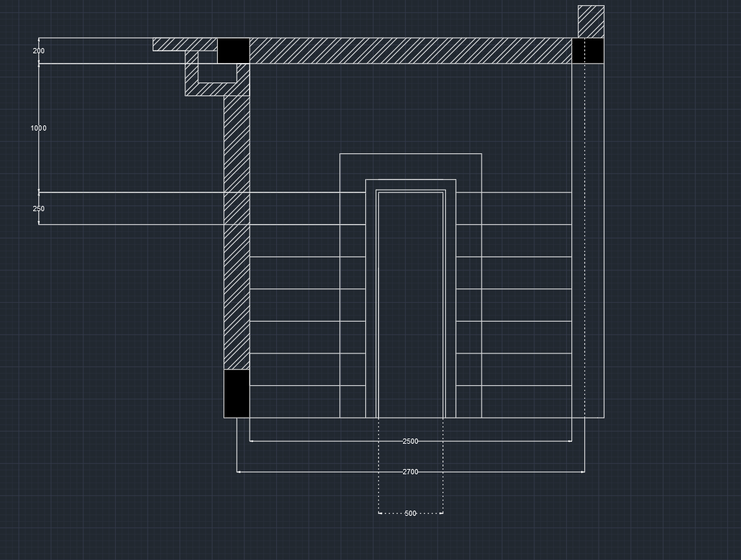Viewport: 741px width, 560px height.
Task: Select the 1000 dimension label
Action: pyautogui.click(x=38, y=128)
